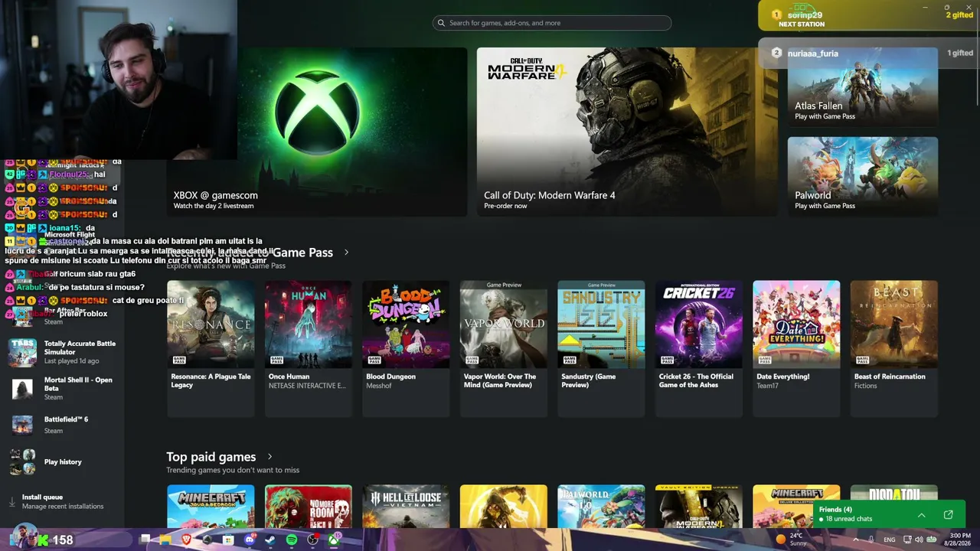Open Play history
Viewport: 980px width, 551px height.
pos(63,461)
